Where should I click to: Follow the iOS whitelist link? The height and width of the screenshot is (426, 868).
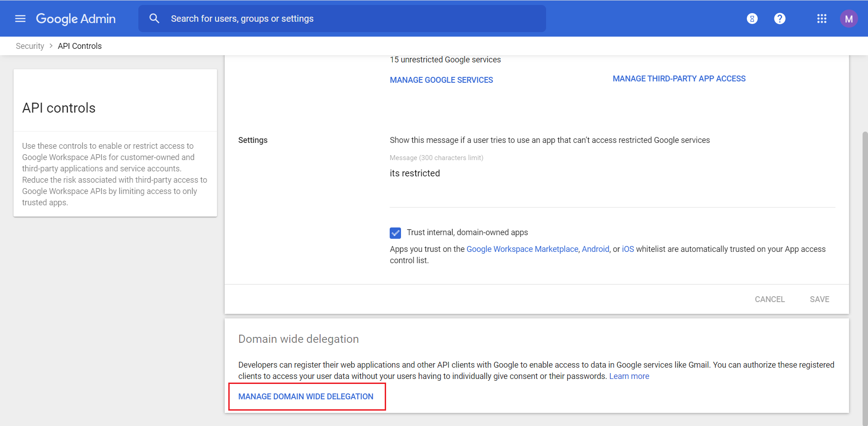pos(627,249)
